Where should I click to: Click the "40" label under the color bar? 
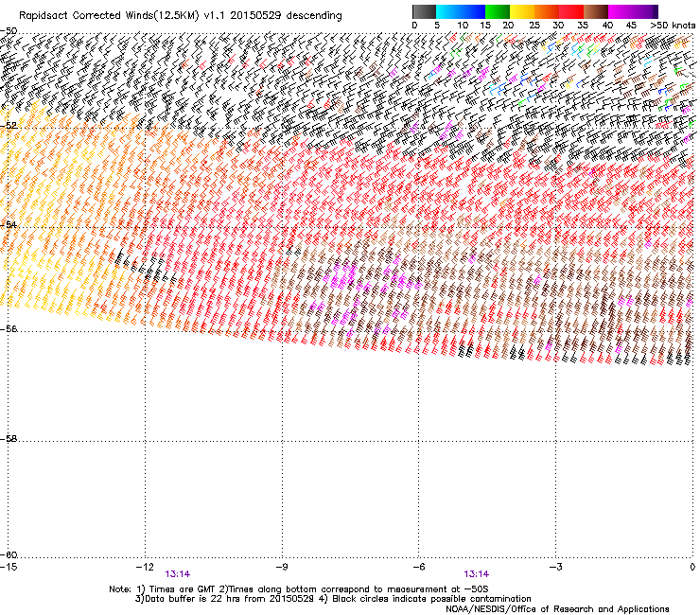coord(607,26)
